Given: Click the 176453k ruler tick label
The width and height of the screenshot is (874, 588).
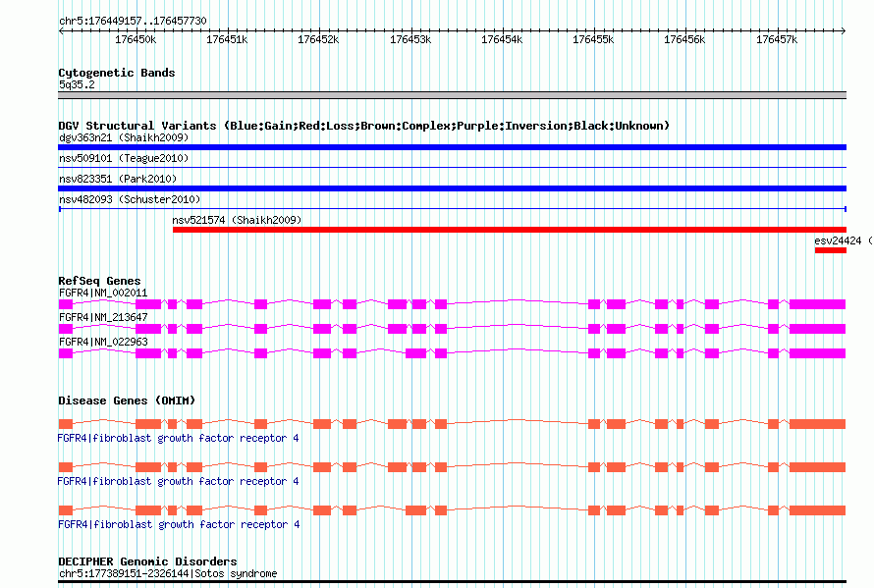Looking at the screenshot, I should coord(410,39).
